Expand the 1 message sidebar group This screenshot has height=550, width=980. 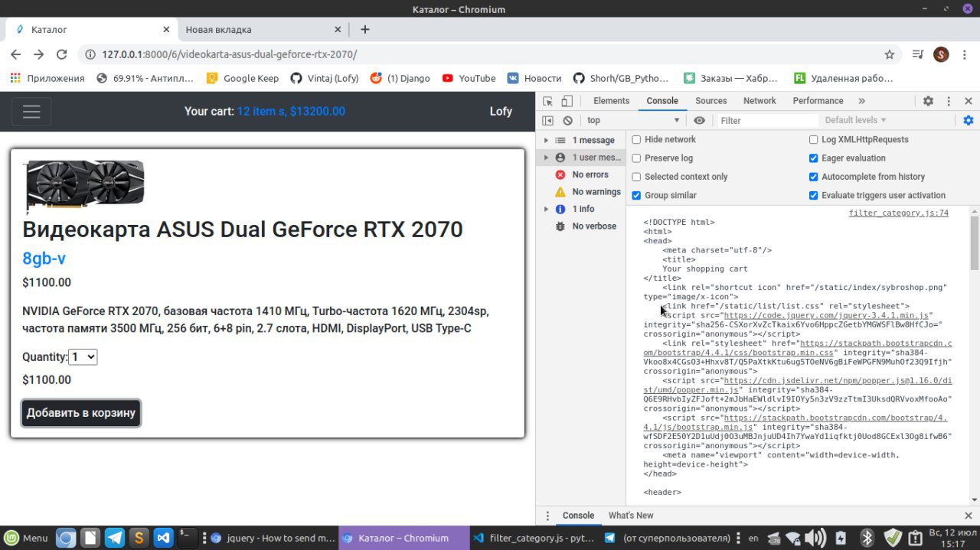tap(546, 141)
